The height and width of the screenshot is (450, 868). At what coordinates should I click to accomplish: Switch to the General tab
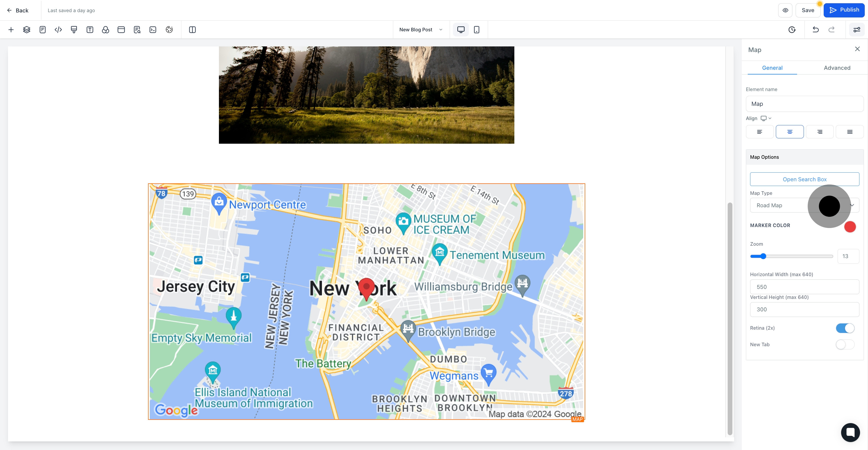point(772,68)
